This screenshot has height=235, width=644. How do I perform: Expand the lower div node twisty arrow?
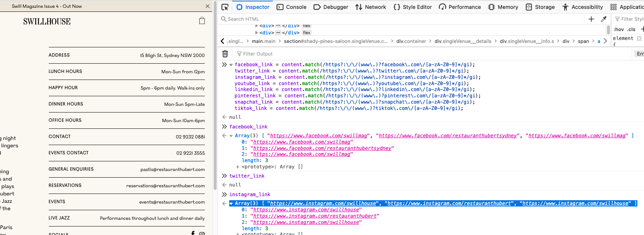pyautogui.click(x=257, y=33)
